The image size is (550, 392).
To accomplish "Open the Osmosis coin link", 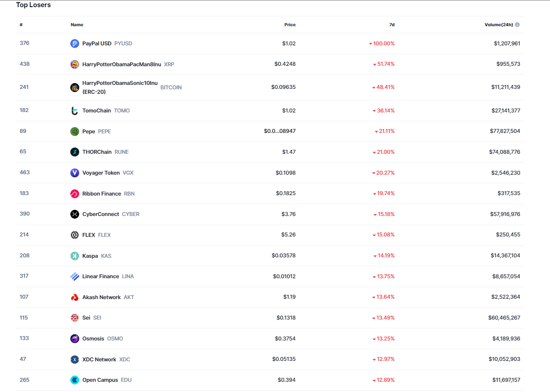I will pos(93,339).
